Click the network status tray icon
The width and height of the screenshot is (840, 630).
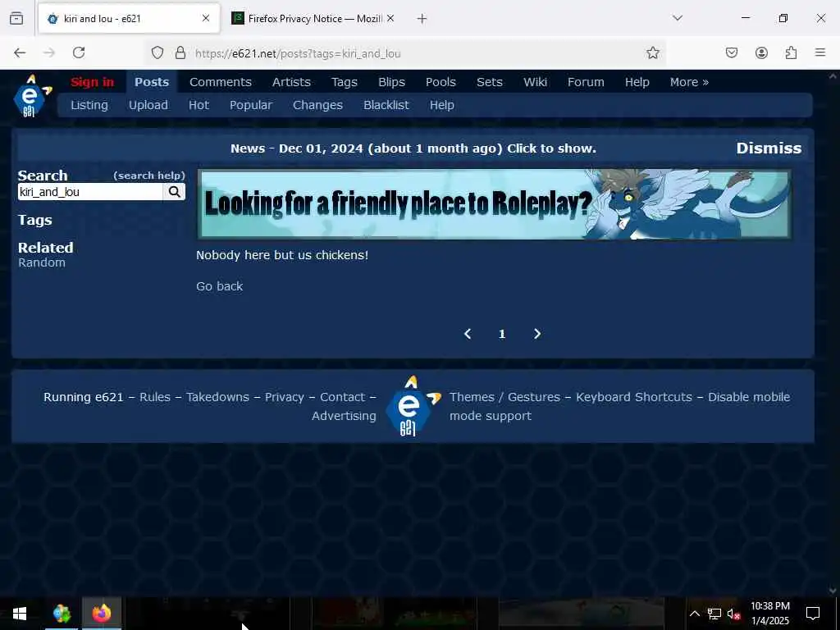point(714,614)
